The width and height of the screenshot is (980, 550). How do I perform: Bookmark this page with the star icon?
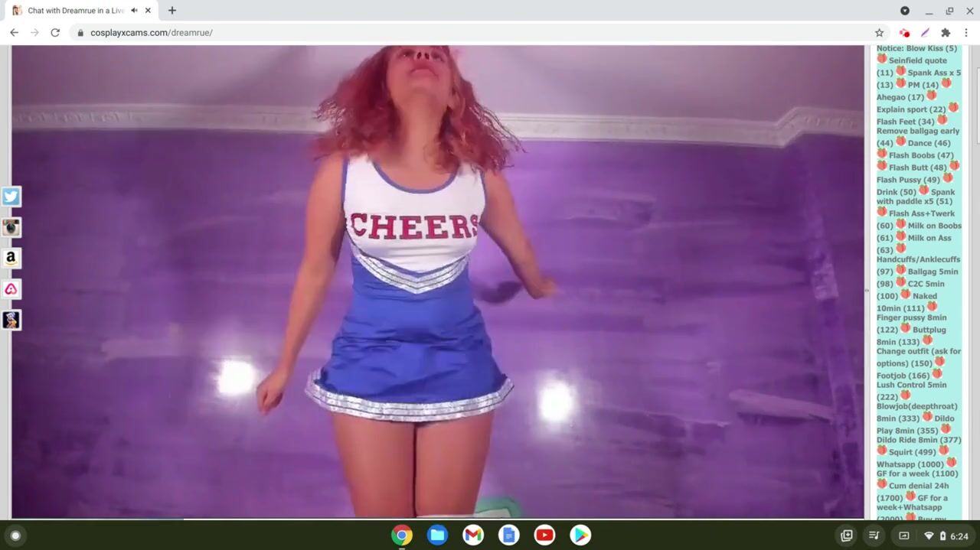pos(879,33)
